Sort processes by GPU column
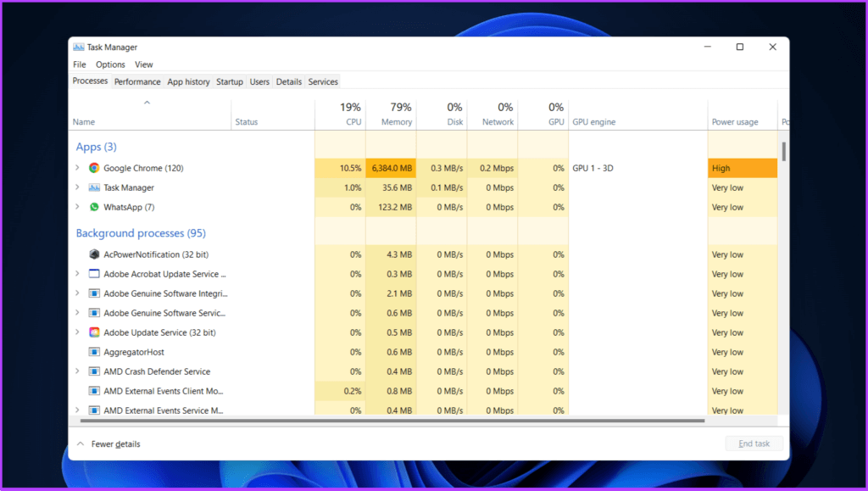This screenshot has height=491, width=868. click(543, 114)
